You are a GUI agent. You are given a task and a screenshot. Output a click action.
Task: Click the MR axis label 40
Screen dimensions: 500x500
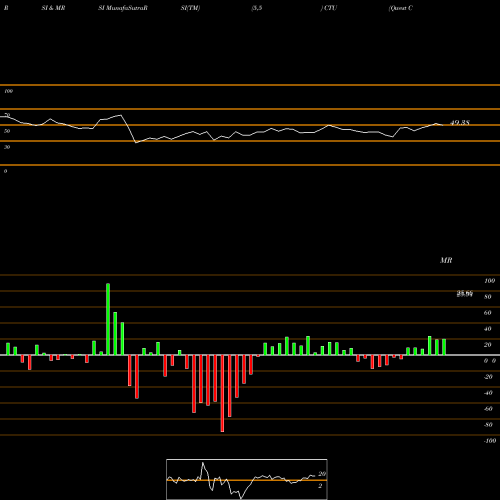tap(488, 329)
